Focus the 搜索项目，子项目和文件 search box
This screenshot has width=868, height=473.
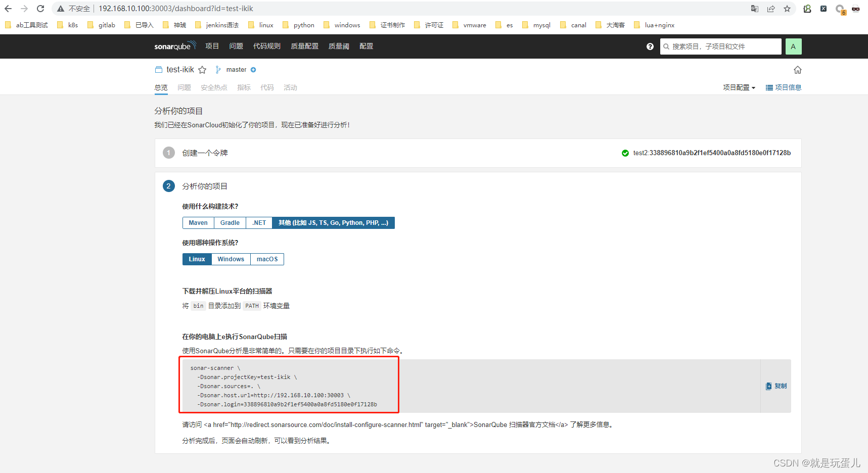tap(721, 46)
